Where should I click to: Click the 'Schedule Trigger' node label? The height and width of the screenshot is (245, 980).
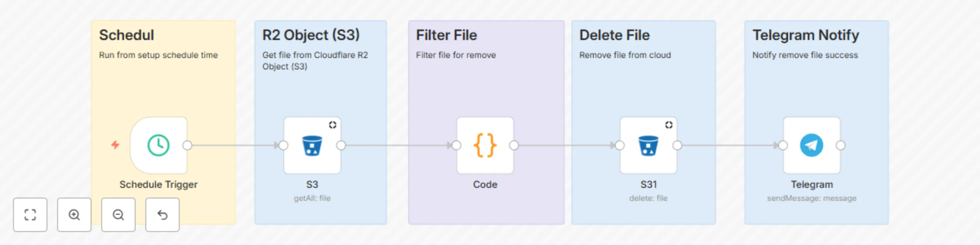(158, 185)
